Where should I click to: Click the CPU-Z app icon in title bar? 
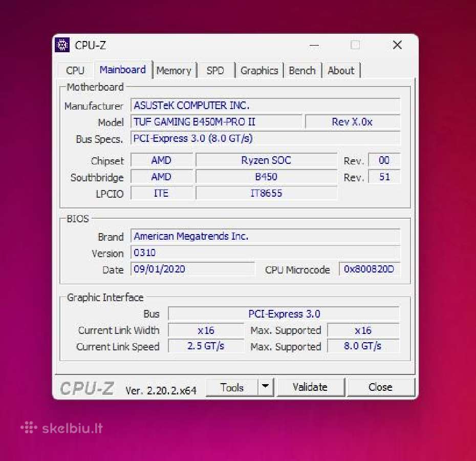[x=62, y=45]
